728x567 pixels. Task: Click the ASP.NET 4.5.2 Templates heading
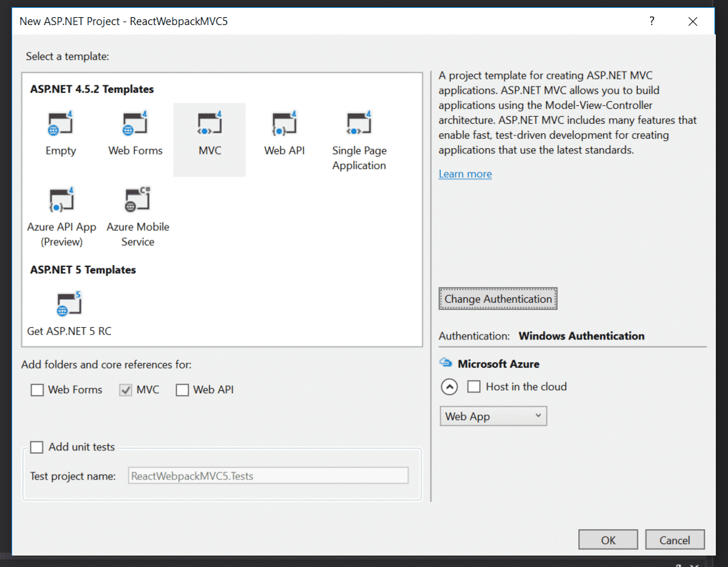tap(92, 89)
